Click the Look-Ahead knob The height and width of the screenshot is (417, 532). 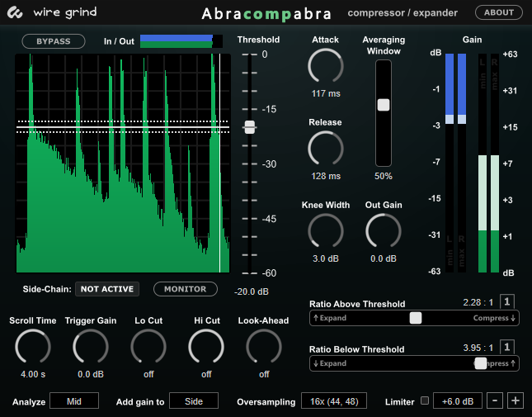[264, 347]
